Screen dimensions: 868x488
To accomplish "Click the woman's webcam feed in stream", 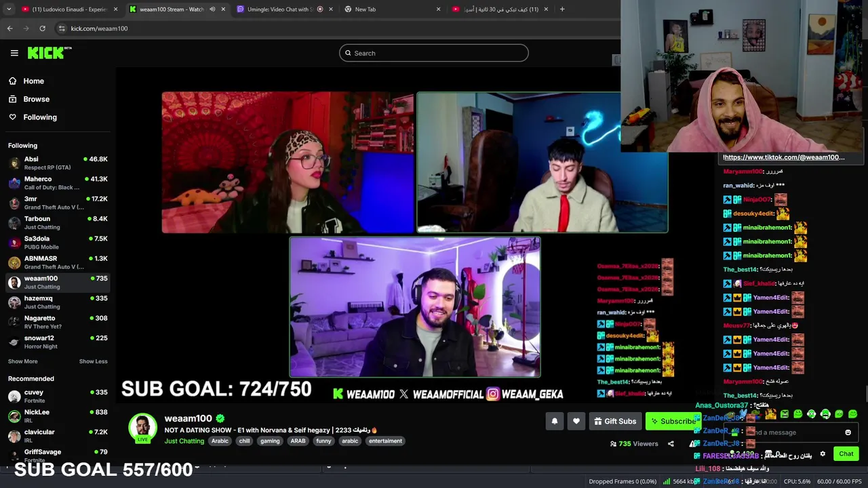I will [x=288, y=163].
